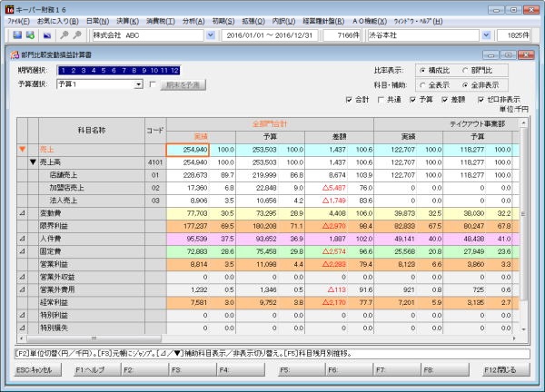Click the 期末を予測 button

183,84
